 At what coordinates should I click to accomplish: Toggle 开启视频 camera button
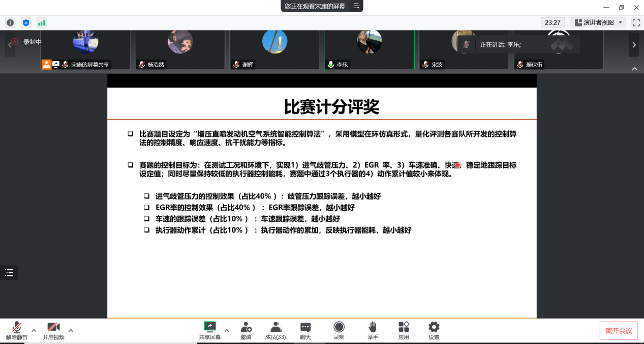[x=53, y=330]
